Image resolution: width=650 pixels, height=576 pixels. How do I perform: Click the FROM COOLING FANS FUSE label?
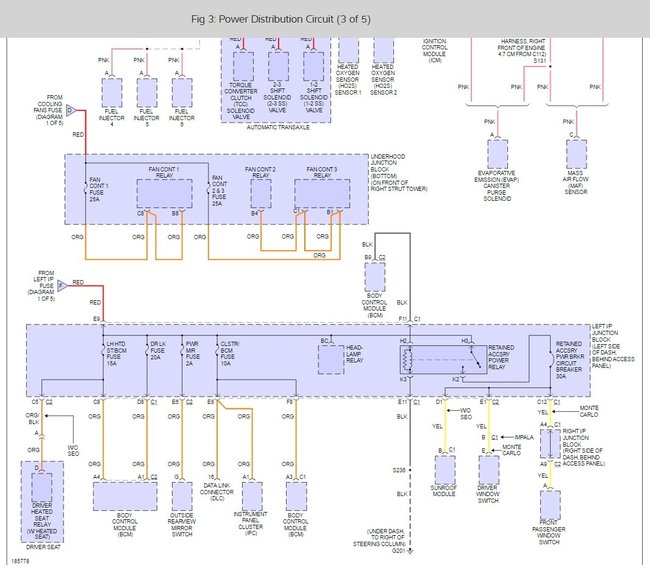pos(49,110)
